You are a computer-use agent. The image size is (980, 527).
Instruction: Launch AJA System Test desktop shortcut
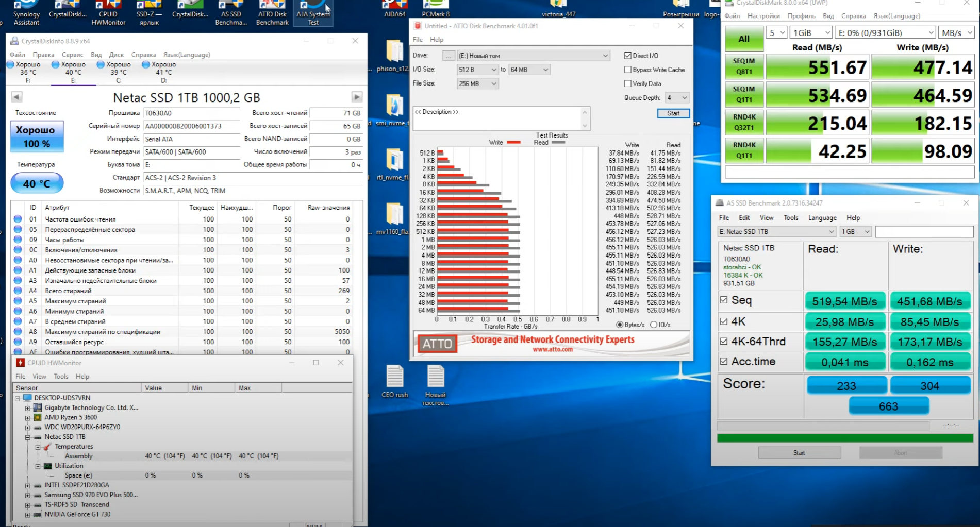pos(313,13)
